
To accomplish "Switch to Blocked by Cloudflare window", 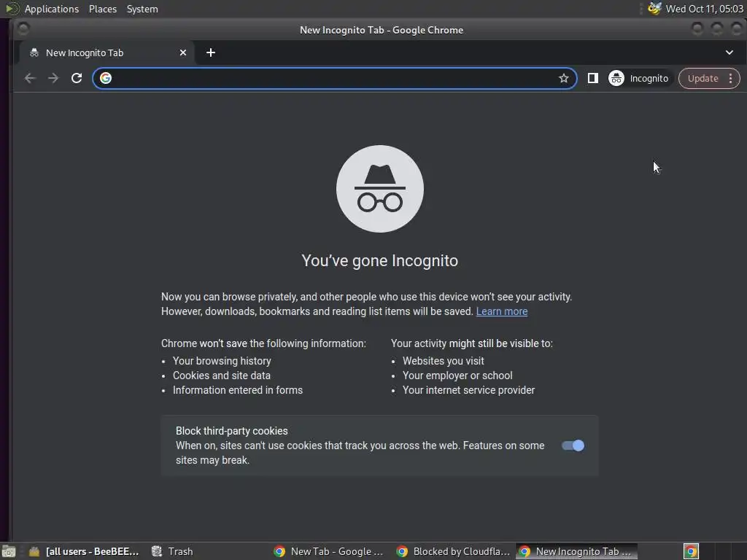I will tap(452, 551).
